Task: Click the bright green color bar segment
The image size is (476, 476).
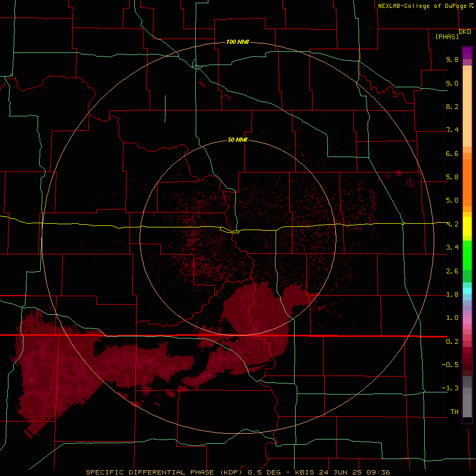Action: click(467, 255)
